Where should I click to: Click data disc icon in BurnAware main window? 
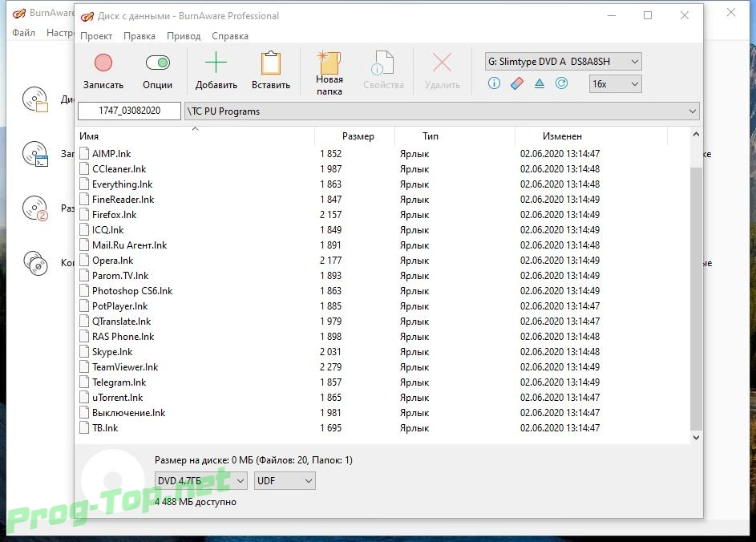(35, 99)
